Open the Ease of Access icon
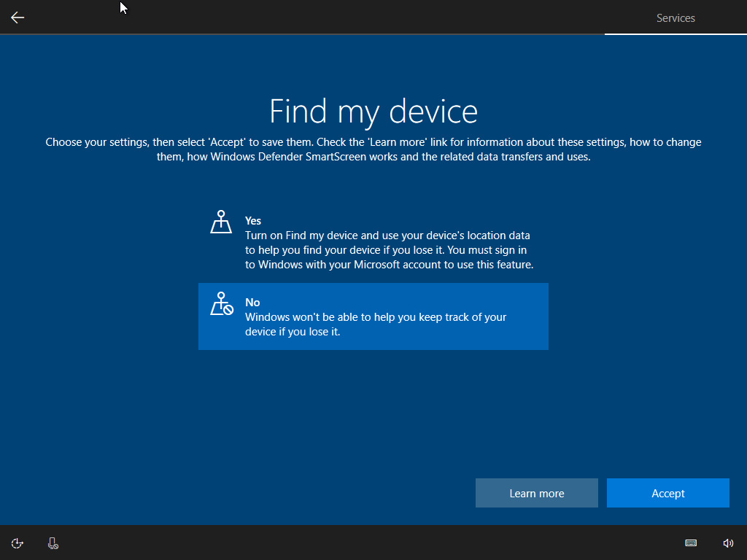This screenshot has height=560, width=747. [18, 543]
